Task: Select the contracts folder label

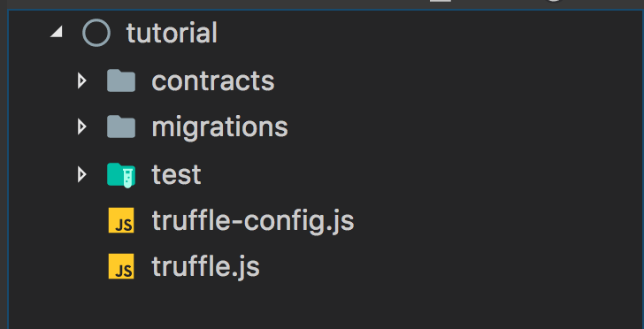Action: pos(213,80)
